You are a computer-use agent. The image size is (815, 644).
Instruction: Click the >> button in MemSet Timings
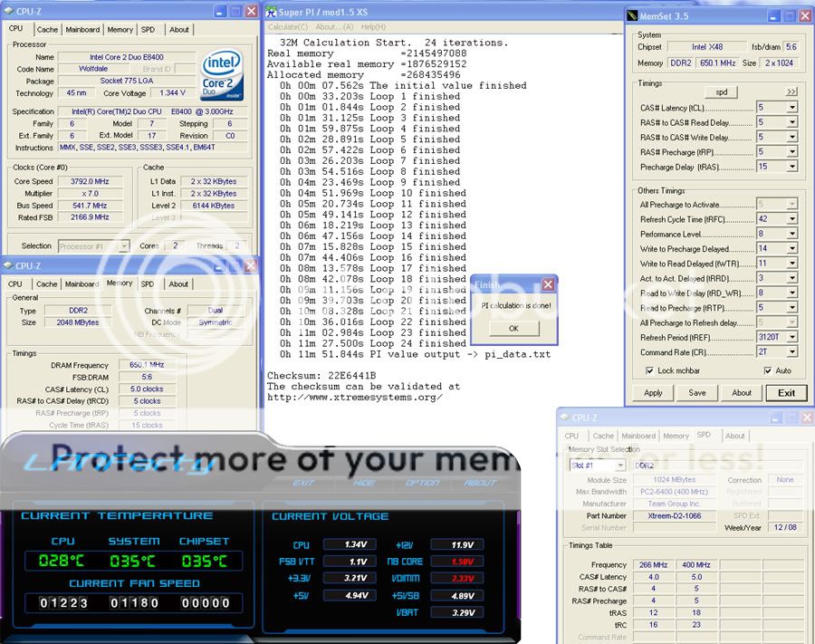point(791,92)
